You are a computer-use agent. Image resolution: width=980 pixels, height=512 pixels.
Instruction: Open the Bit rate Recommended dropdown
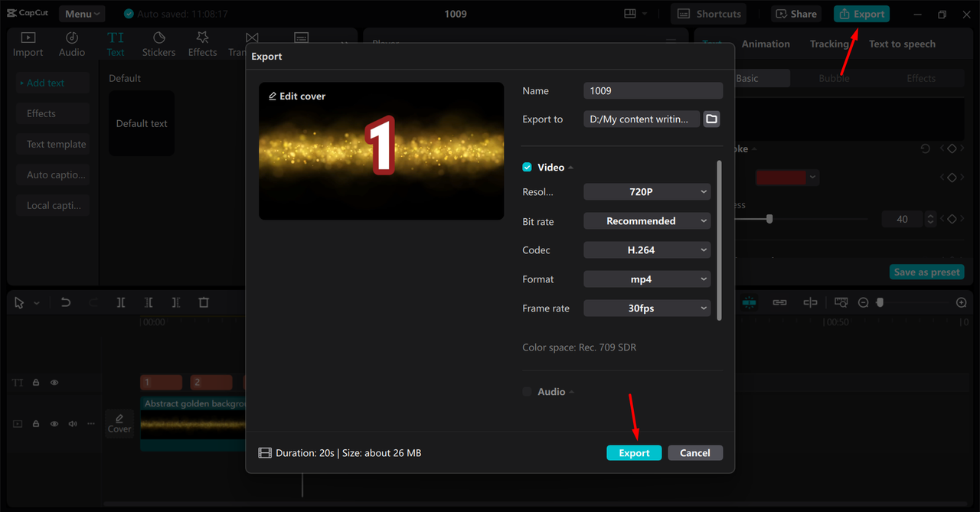pyautogui.click(x=647, y=221)
